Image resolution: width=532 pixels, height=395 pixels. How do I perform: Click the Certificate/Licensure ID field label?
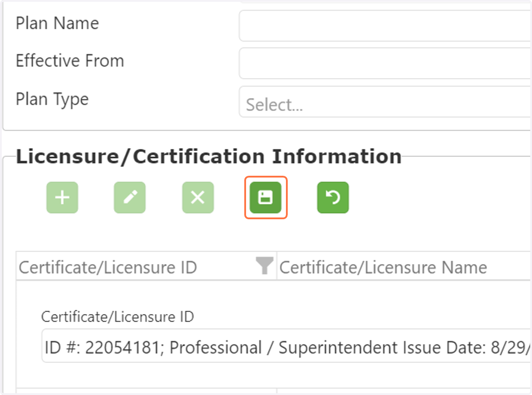[x=117, y=317]
